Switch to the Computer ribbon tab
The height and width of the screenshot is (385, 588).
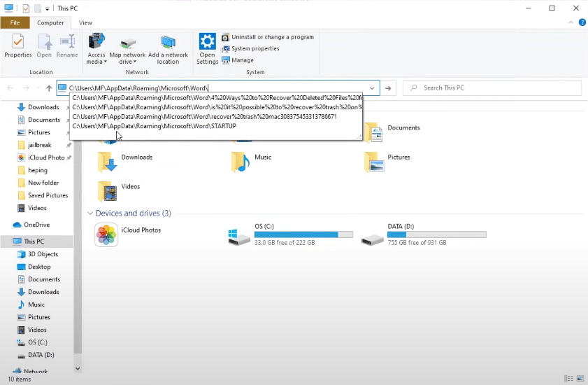tap(50, 23)
